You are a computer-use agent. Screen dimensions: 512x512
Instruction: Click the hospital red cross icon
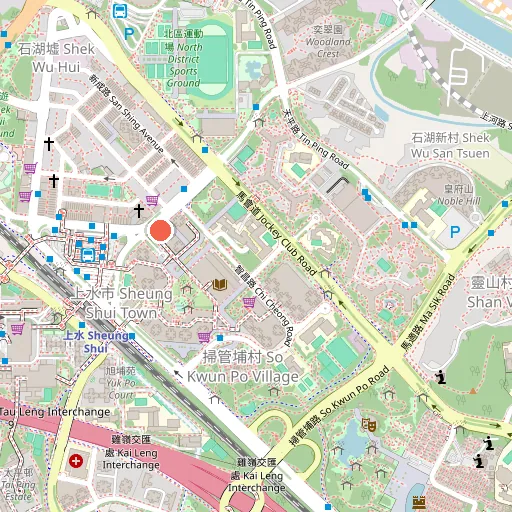tap(76, 461)
